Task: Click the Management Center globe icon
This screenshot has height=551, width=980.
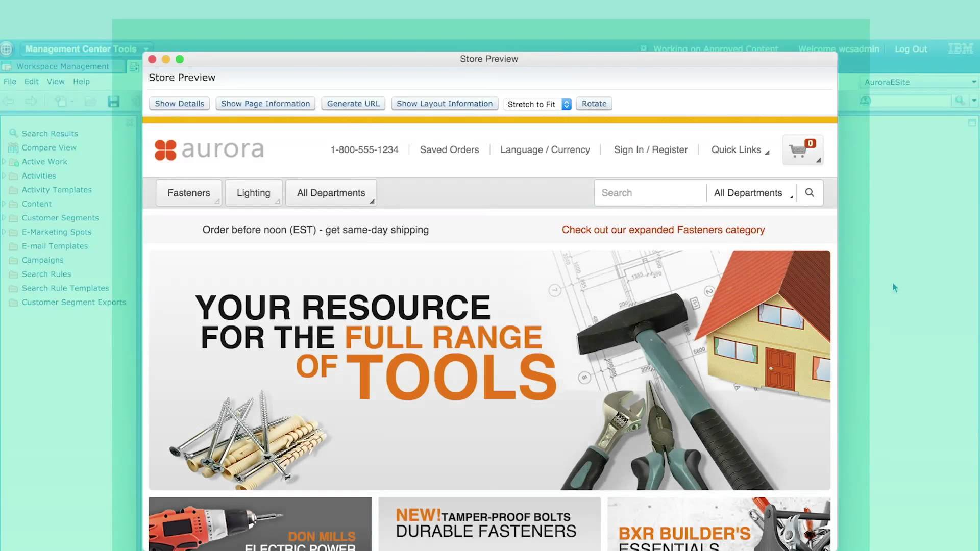Action: point(7,49)
